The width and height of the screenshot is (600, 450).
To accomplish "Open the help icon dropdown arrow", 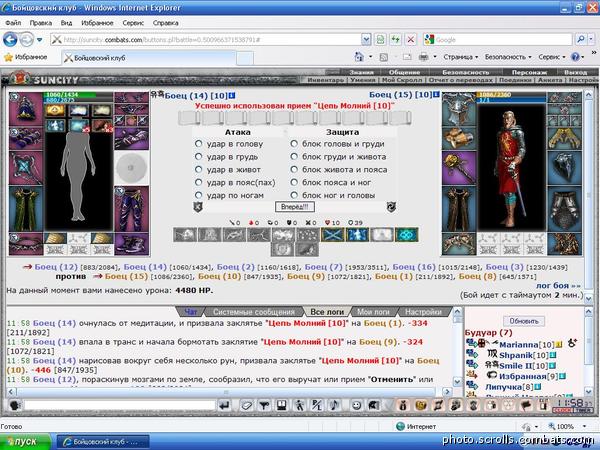I will pos(582,57).
